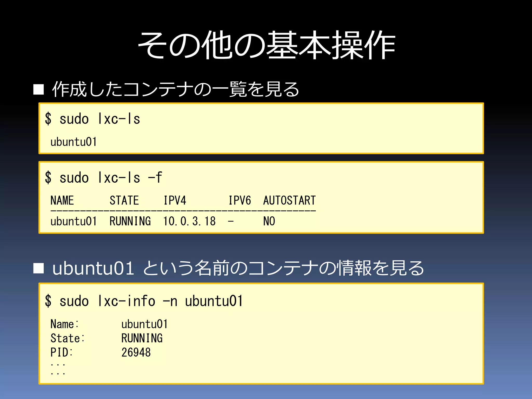Click the ubuntu01 output in first box
Screen dimensions: 532x399
(x=74, y=142)
